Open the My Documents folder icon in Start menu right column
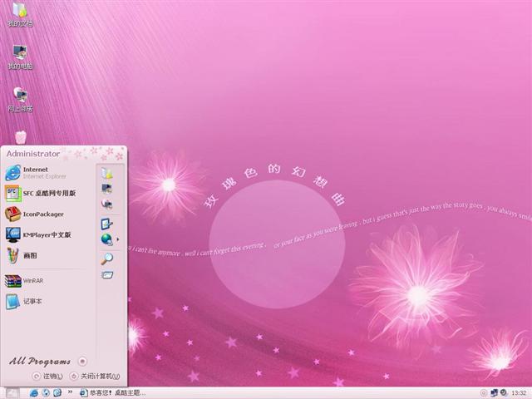This screenshot has height=399, width=532. (106, 173)
